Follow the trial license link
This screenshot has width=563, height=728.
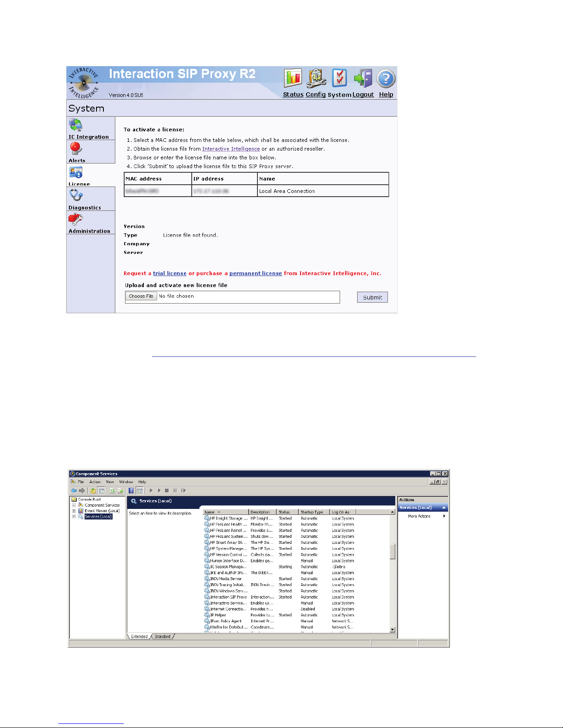point(170,273)
